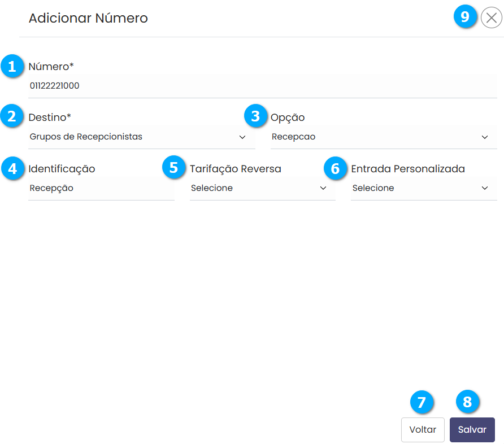The image size is (504, 444).
Task: Expand the Entrada Personalizada dropdown
Action: [423, 188]
